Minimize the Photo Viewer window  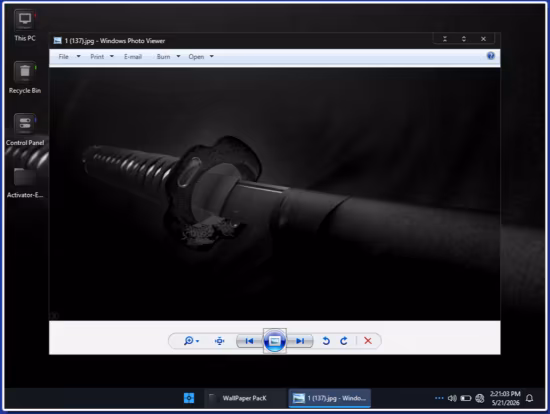coord(445,39)
